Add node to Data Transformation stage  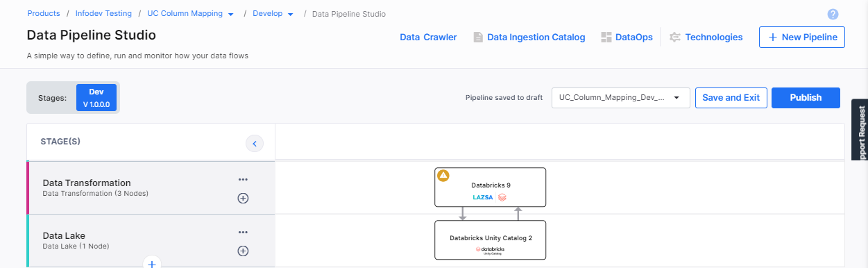click(x=243, y=198)
